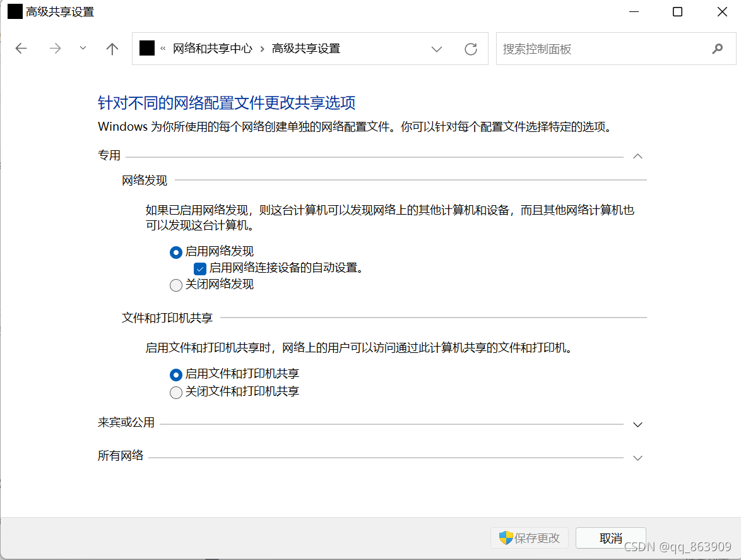This screenshot has height=560, width=741.
Task: Open recent locations dropdown chevron
Action: tap(83, 48)
